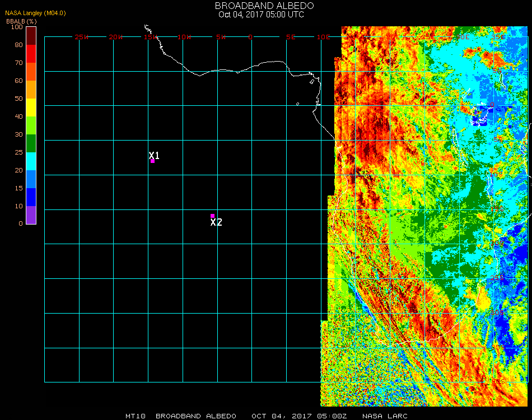
Task: Click the colorbar value '15'
Action: click(x=18, y=188)
